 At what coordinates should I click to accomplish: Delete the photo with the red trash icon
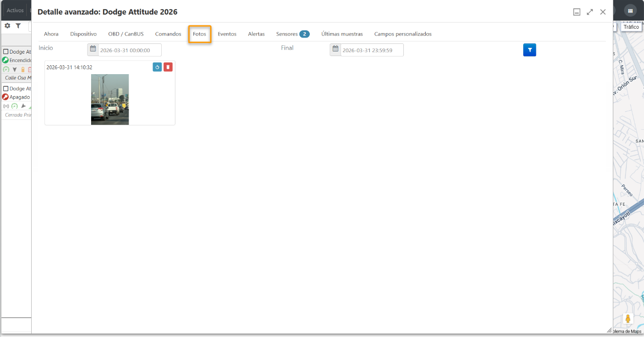point(168,67)
